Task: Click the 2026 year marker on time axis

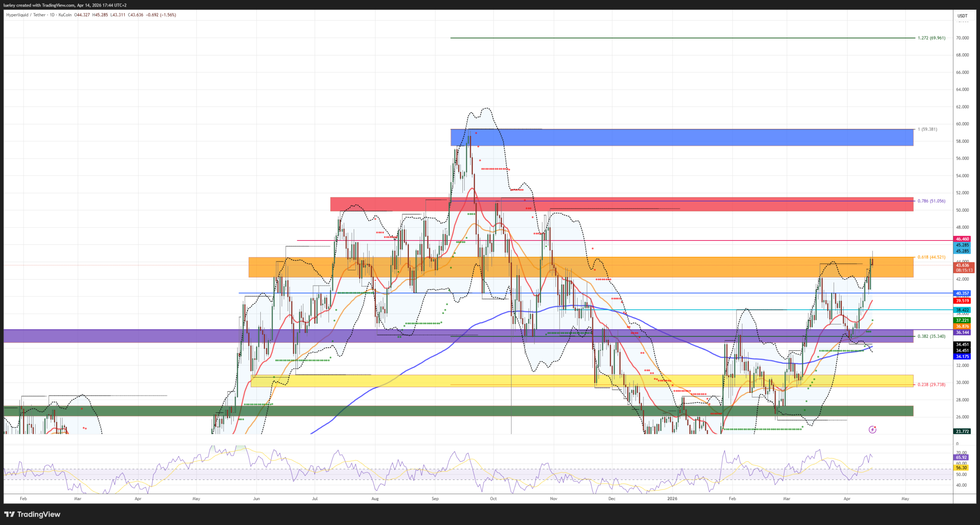Action: click(x=672, y=499)
